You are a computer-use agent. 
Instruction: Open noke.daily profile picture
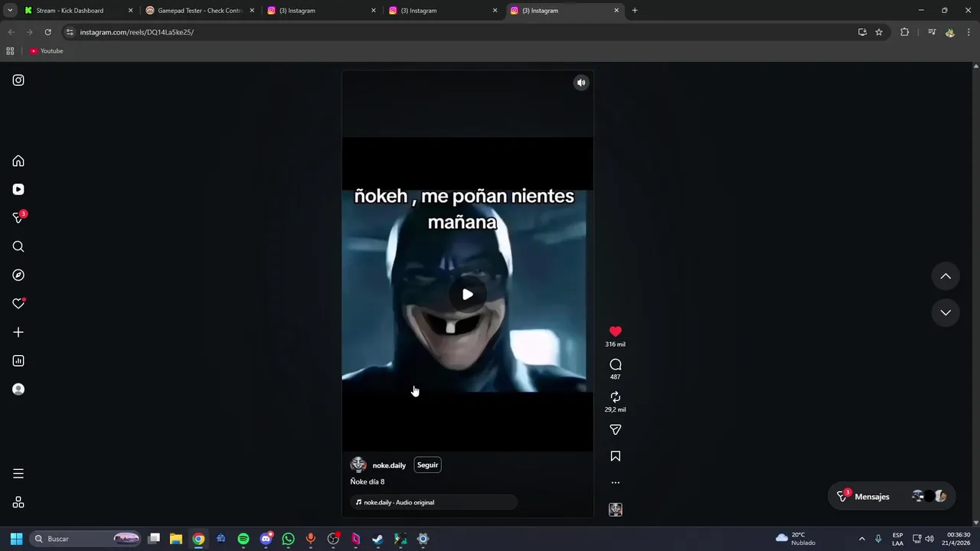pos(358,465)
